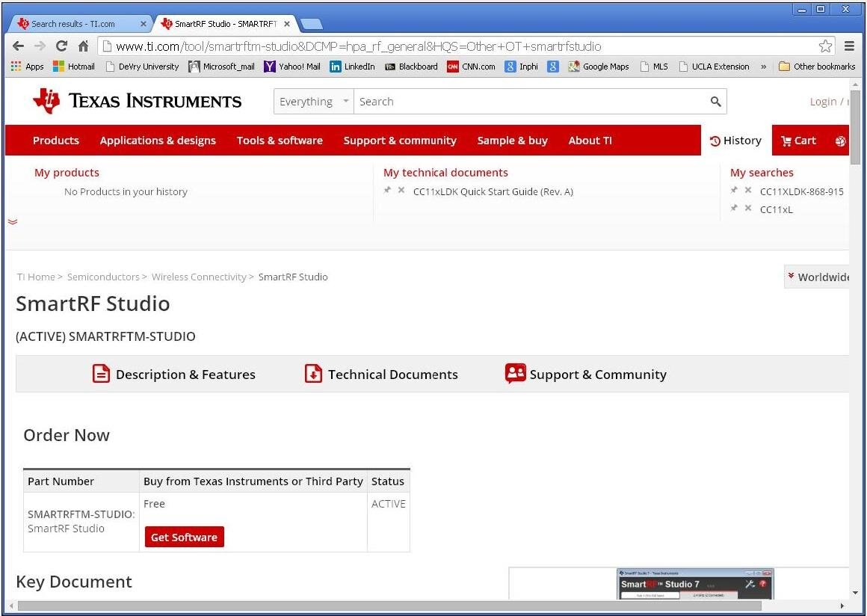867x616 pixels.
Task: Open Chrome menu hamburger icon
Action: 849,46
